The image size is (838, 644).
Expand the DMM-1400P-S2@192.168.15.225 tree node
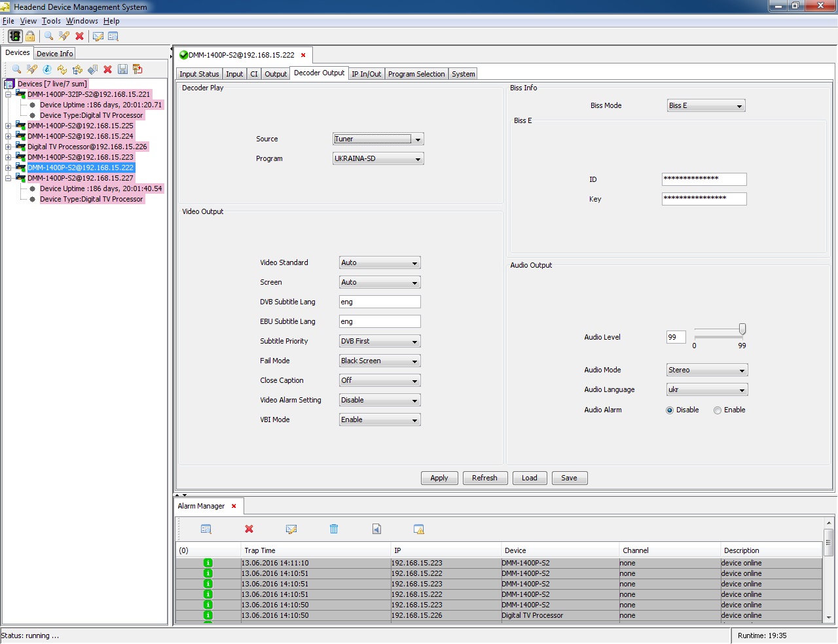pyautogui.click(x=9, y=126)
